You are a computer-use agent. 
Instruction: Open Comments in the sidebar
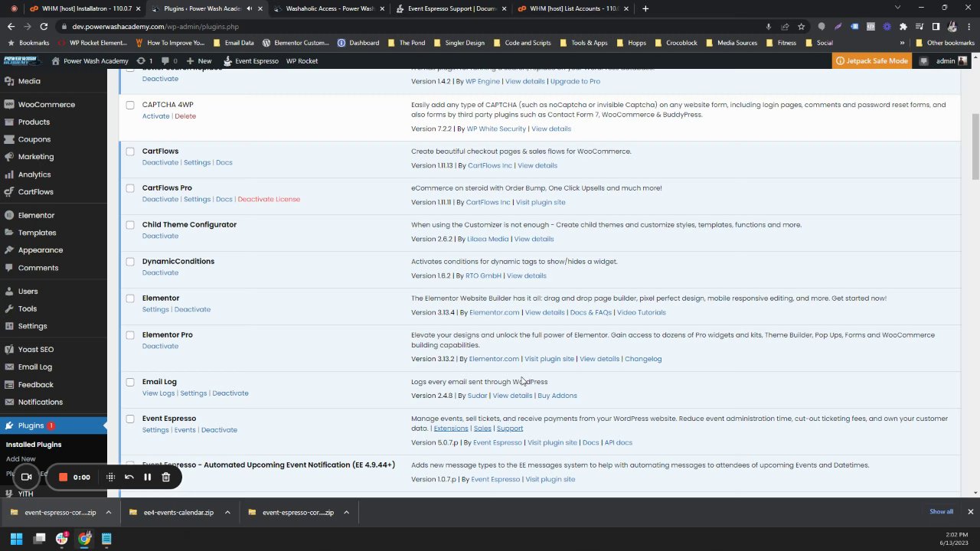pyautogui.click(x=38, y=268)
